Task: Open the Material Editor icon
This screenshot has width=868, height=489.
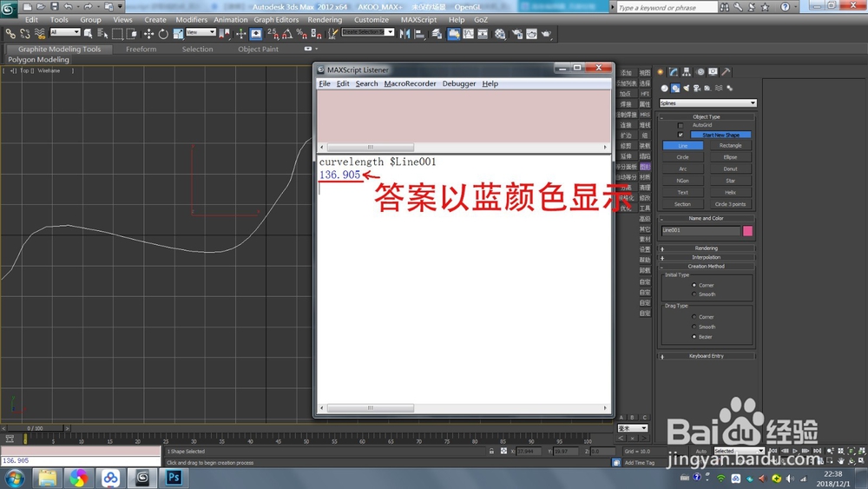Action: coord(500,34)
